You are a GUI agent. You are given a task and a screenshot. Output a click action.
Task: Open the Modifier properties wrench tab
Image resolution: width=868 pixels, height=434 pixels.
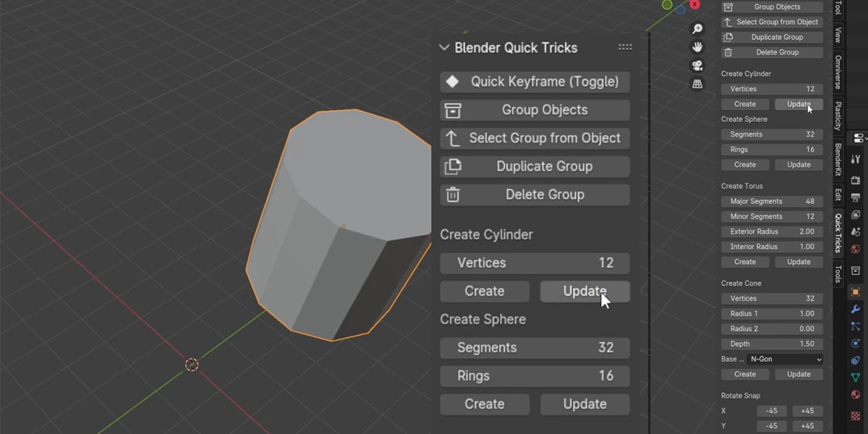[856, 310]
